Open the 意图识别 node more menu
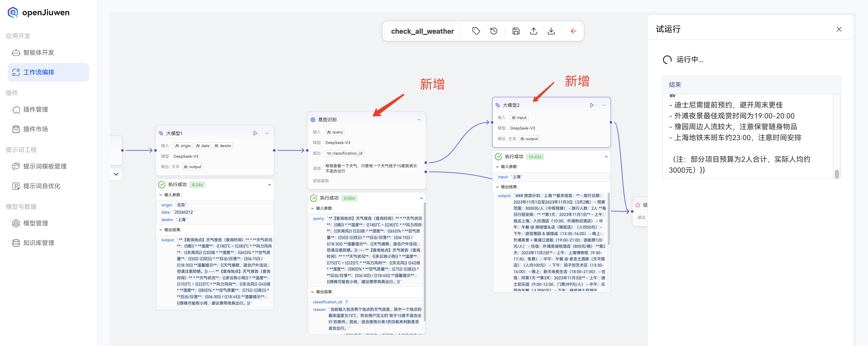 pos(419,120)
